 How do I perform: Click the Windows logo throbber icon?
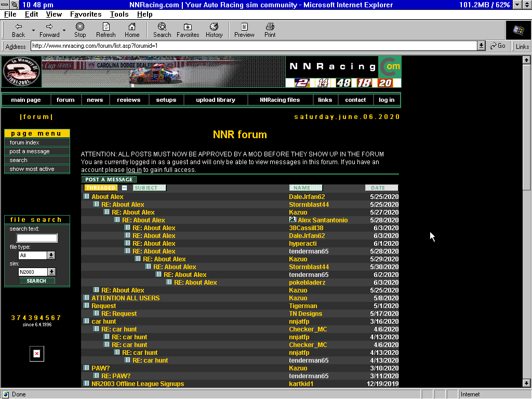(x=518, y=30)
